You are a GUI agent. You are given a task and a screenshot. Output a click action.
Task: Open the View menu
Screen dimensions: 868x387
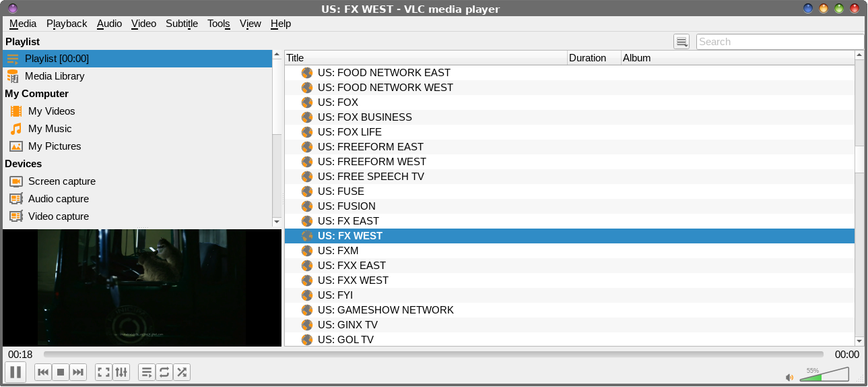pyautogui.click(x=250, y=24)
